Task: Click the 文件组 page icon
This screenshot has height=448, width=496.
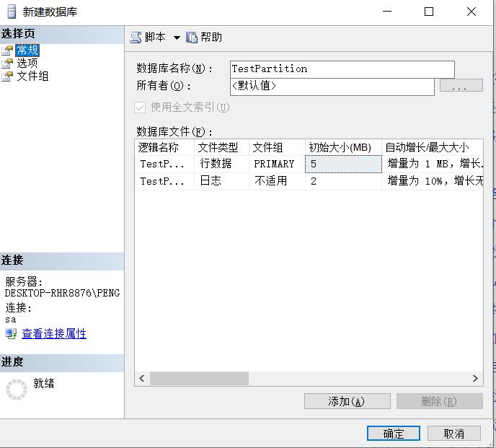Action: pos(7,76)
